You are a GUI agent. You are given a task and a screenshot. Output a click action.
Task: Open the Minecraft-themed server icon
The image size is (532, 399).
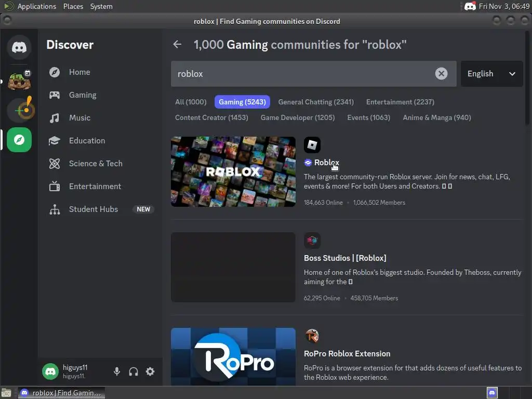[x=19, y=81]
